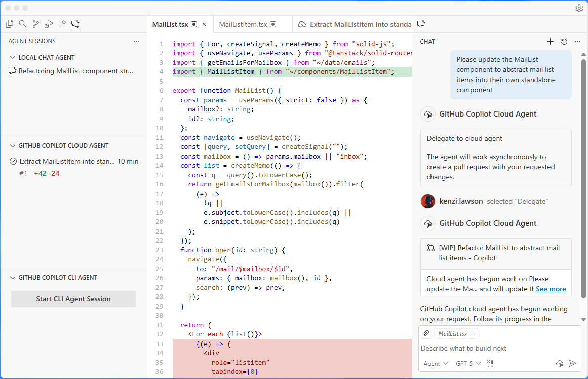This screenshot has width=588, height=379.
Task: Open the GPT-5 model picker
Action: [x=468, y=363]
